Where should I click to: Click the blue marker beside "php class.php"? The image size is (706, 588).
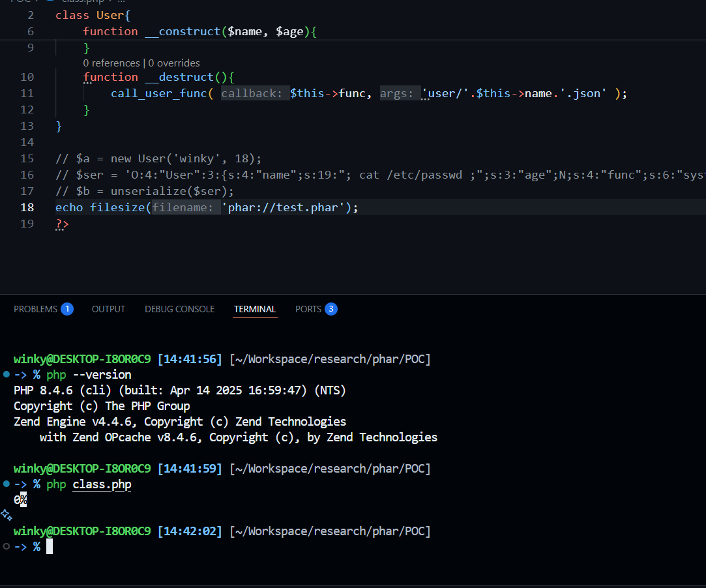click(x=7, y=484)
